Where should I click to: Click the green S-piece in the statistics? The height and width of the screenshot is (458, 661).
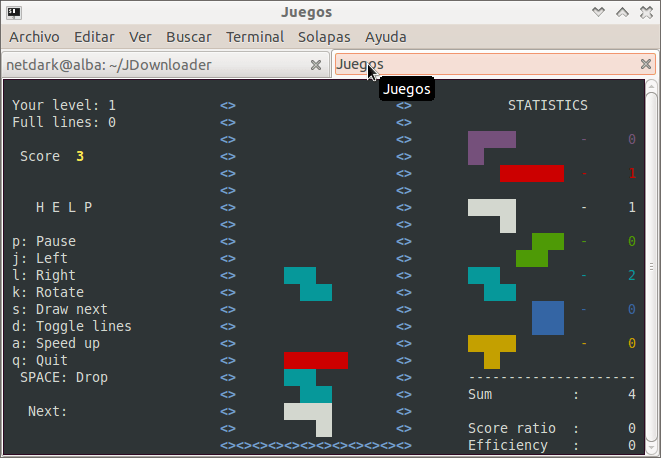[540, 249]
